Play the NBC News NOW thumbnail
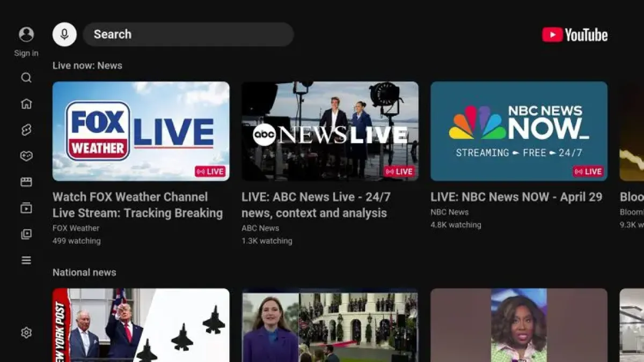Viewport: 644px width, 362px height. tap(519, 131)
